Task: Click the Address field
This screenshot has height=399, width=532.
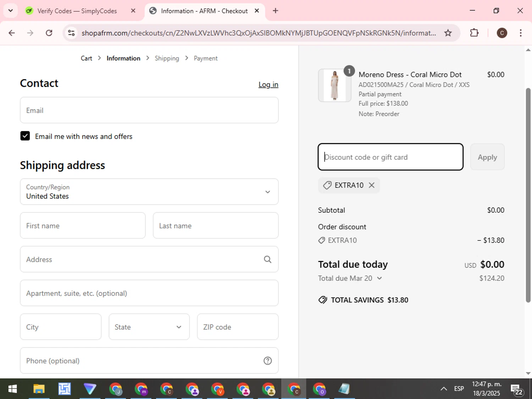Action: (149, 259)
